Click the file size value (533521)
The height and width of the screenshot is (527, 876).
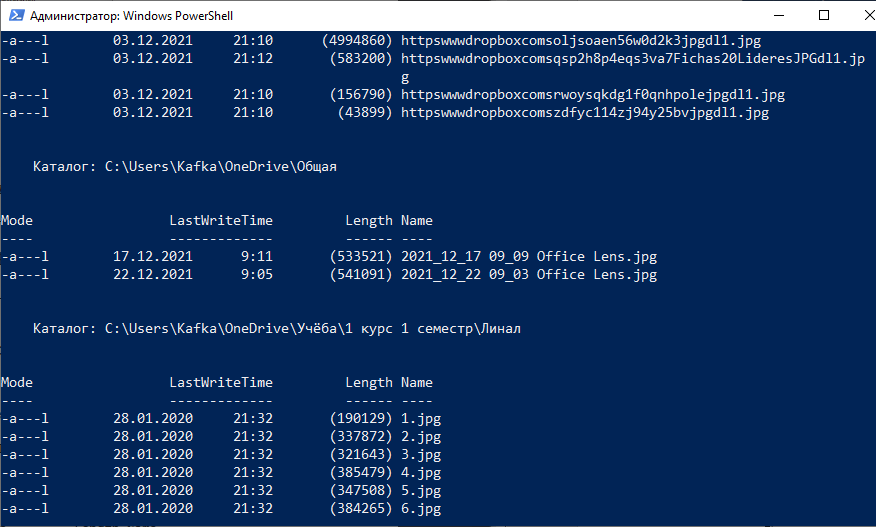361,257
